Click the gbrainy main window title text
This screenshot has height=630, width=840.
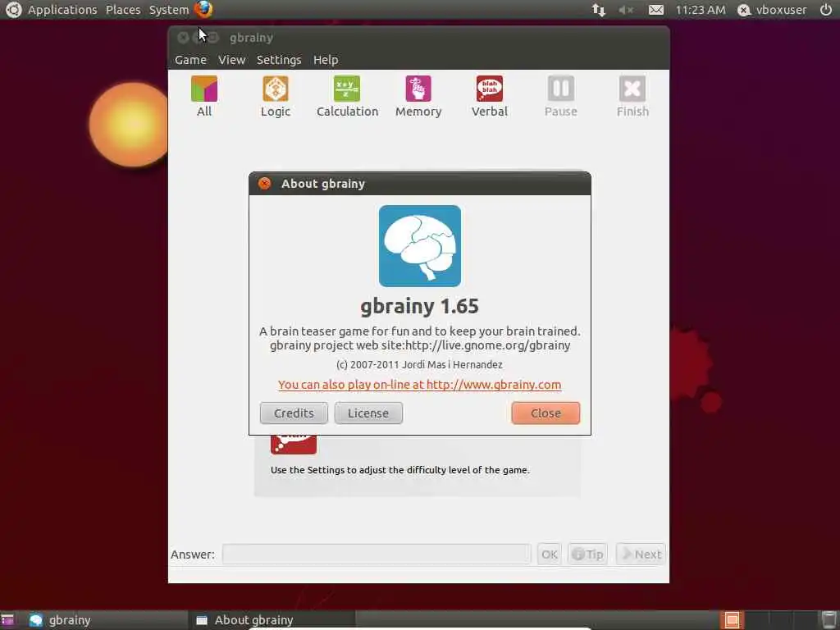pos(251,38)
